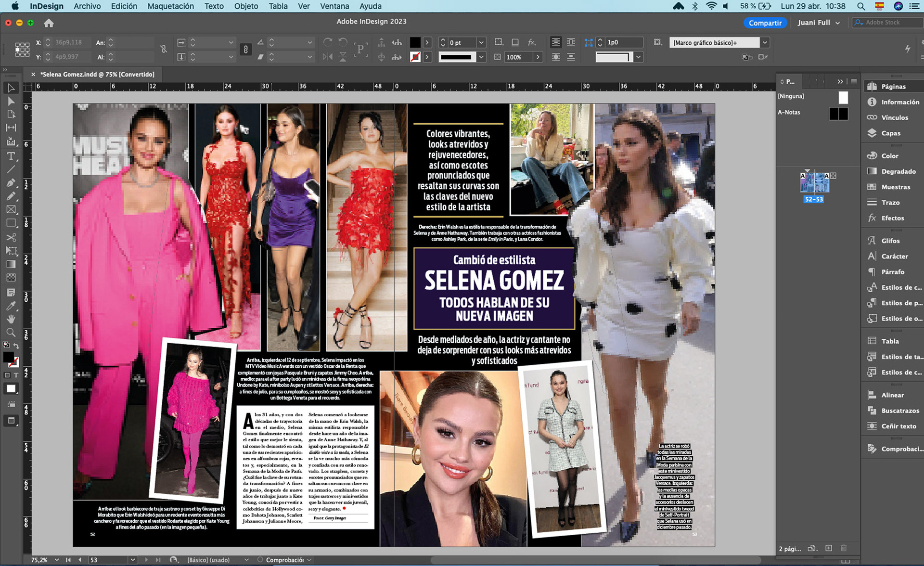Select the Scissors tool

click(11, 237)
